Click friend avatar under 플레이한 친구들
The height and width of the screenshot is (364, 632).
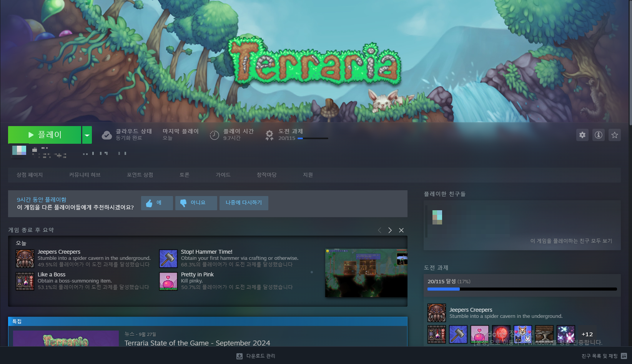pyautogui.click(x=437, y=217)
